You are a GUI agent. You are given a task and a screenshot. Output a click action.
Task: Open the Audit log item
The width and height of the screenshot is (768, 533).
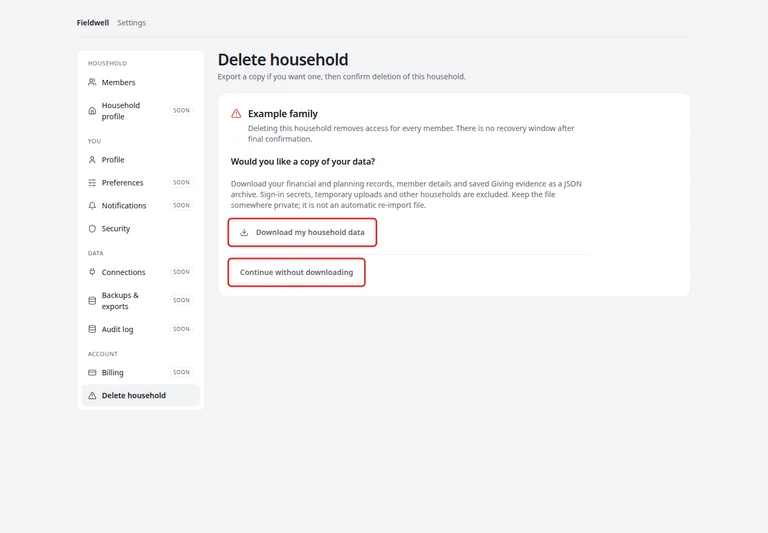tap(141, 329)
